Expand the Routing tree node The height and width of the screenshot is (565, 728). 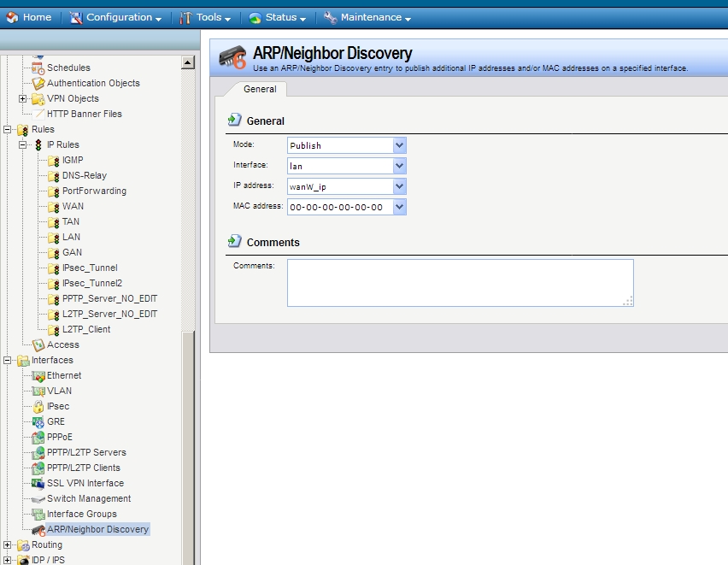(x=8, y=544)
